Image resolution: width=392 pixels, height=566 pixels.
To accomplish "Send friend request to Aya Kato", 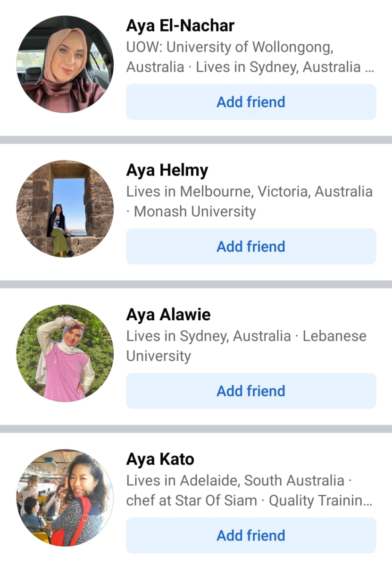I will point(251,535).
